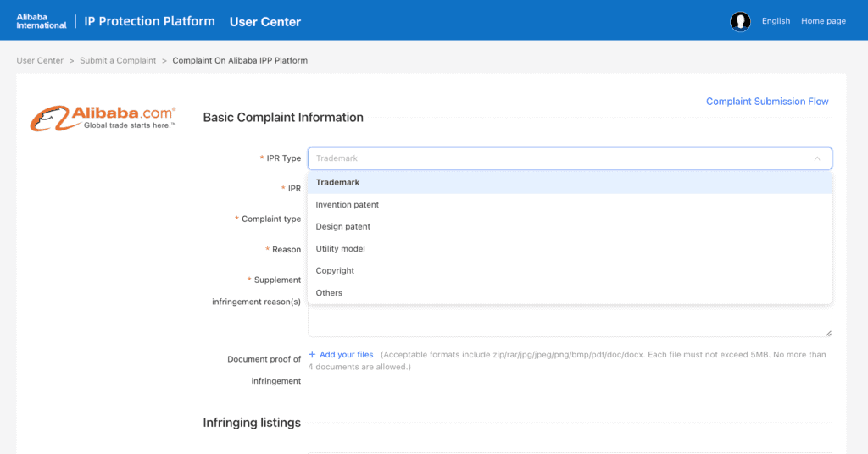Pick Design patent from the list
868x454 pixels.
click(x=570, y=227)
